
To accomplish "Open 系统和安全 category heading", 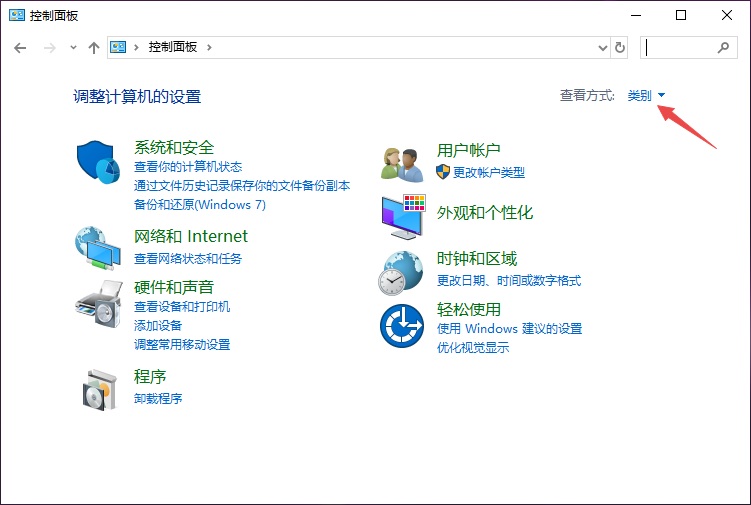I will [x=174, y=148].
